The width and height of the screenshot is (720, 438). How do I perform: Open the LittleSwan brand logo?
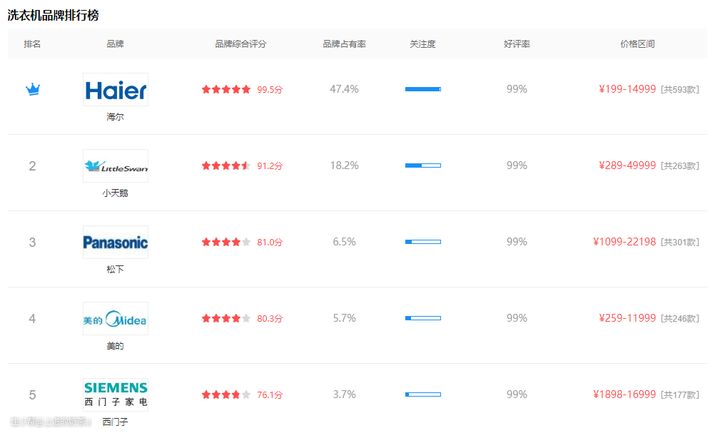(x=115, y=166)
